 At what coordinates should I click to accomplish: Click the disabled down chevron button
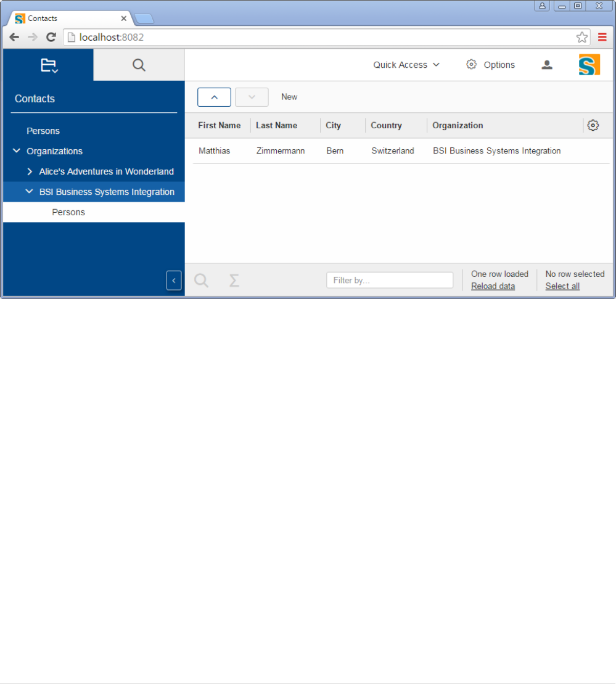tap(252, 97)
